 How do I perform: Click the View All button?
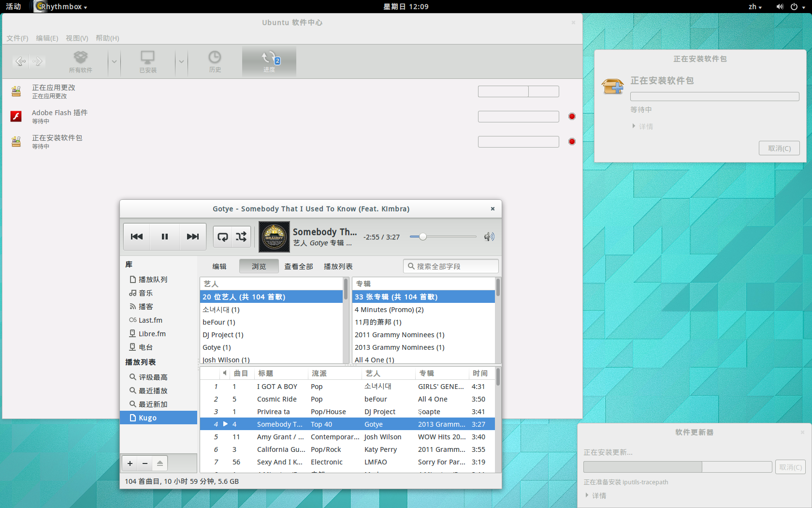pyautogui.click(x=299, y=266)
